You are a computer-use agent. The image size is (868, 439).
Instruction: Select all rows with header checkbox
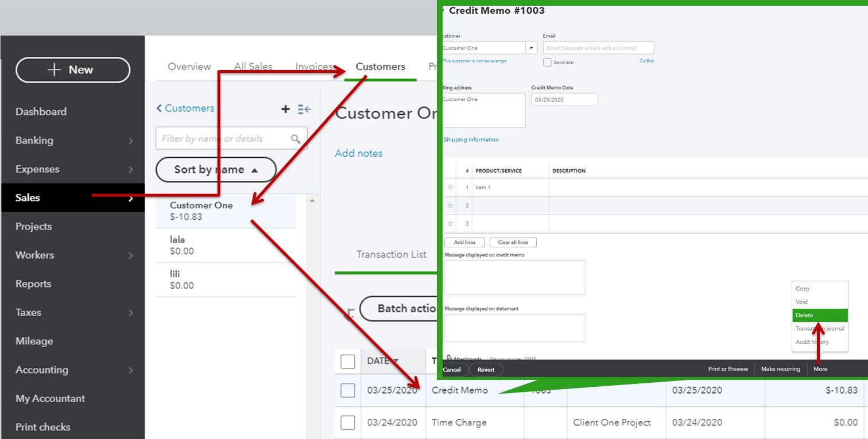[x=348, y=362]
